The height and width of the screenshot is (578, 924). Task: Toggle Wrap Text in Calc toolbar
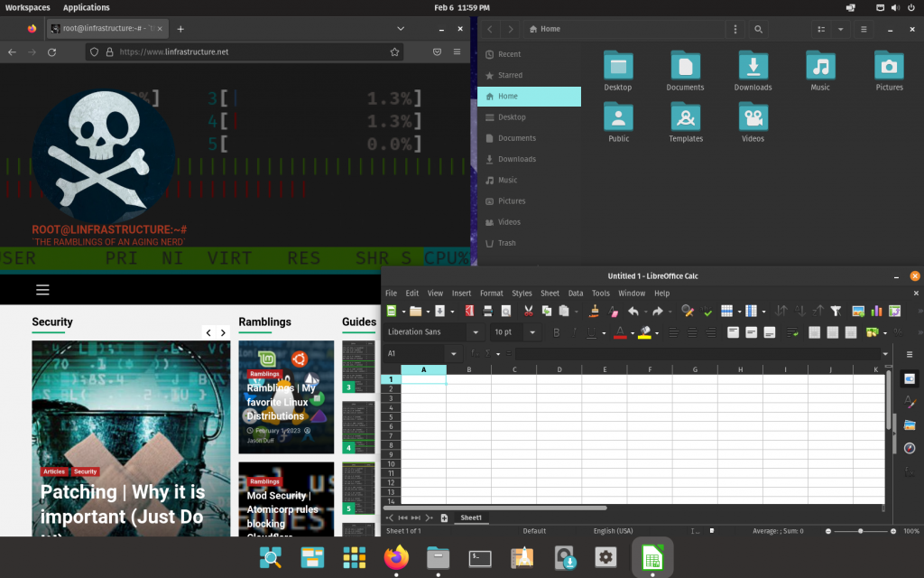tap(792, 332)
